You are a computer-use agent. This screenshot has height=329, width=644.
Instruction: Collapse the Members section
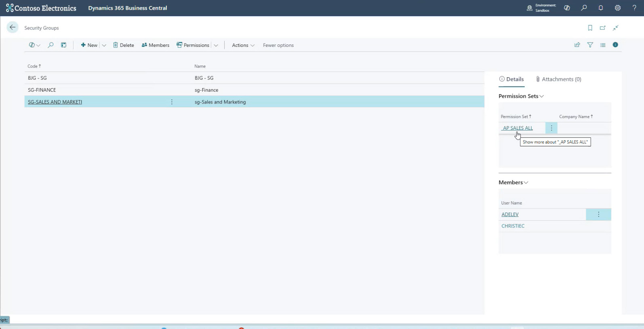pos(514,183)
